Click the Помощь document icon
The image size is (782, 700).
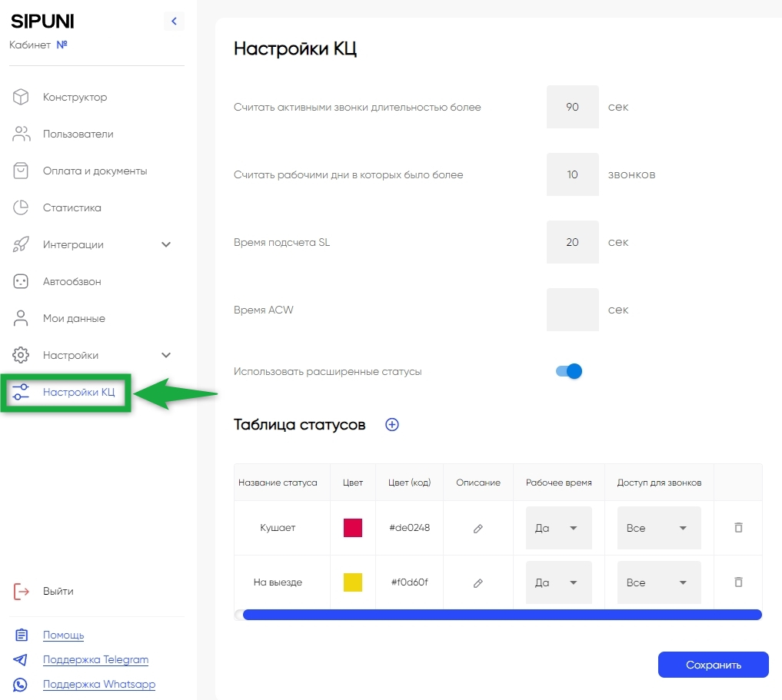pyautogui.click(x=21, y=635)
